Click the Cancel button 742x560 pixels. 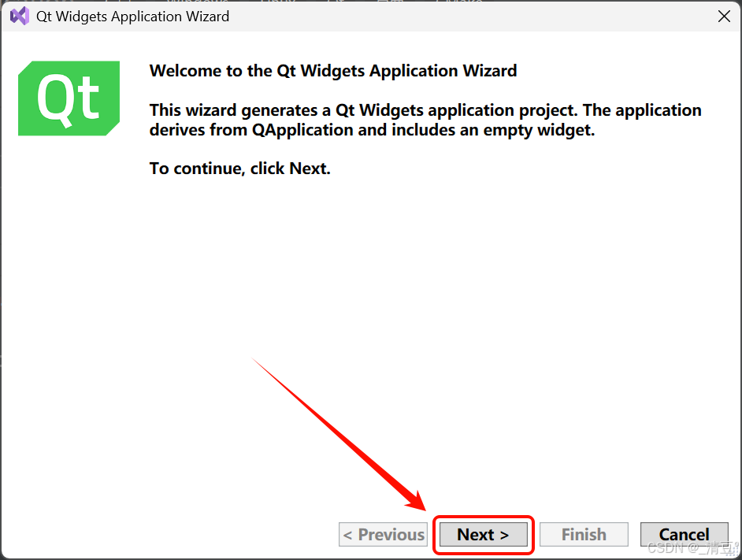684,535
